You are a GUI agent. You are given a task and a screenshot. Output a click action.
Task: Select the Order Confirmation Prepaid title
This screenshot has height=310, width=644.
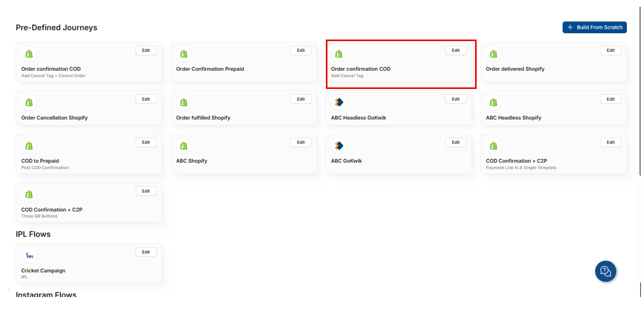(x=210, y=69)
